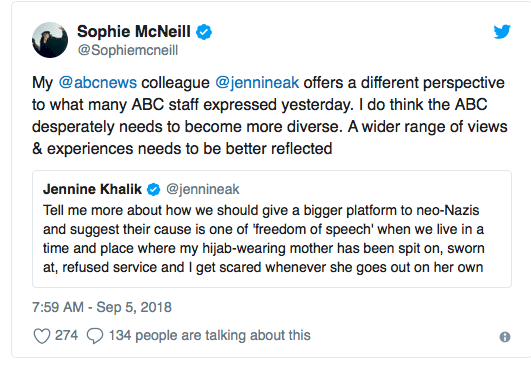Click the heart like icon
The image size is (531, 365).
click(42, 336)
